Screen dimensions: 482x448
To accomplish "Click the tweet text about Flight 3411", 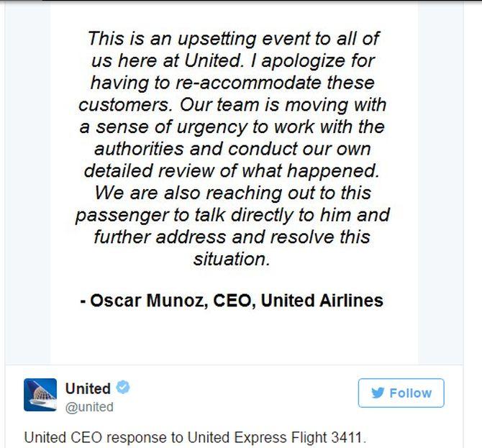I will [x=195, y=437].
